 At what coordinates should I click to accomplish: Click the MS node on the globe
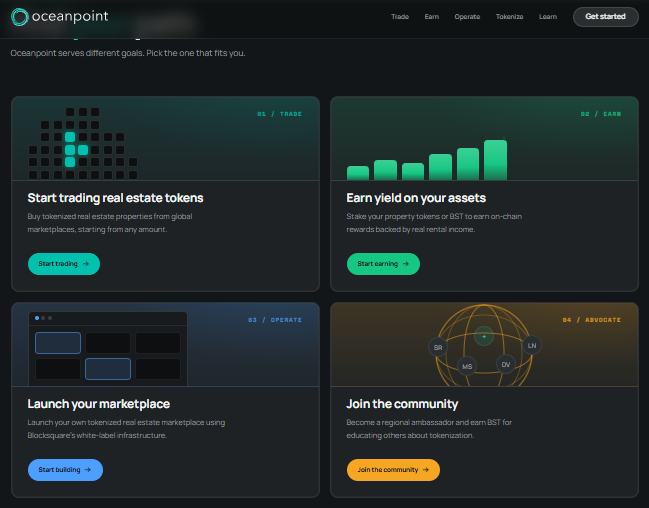467,366
